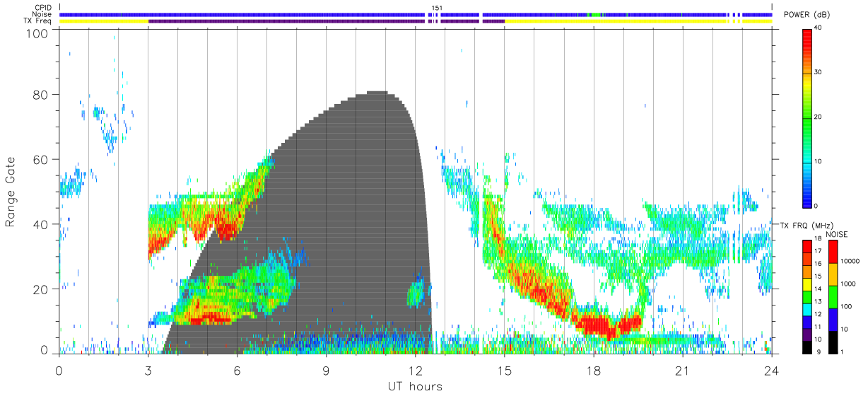Click the '15' label on TX FRQ scale

click(819, 278)
